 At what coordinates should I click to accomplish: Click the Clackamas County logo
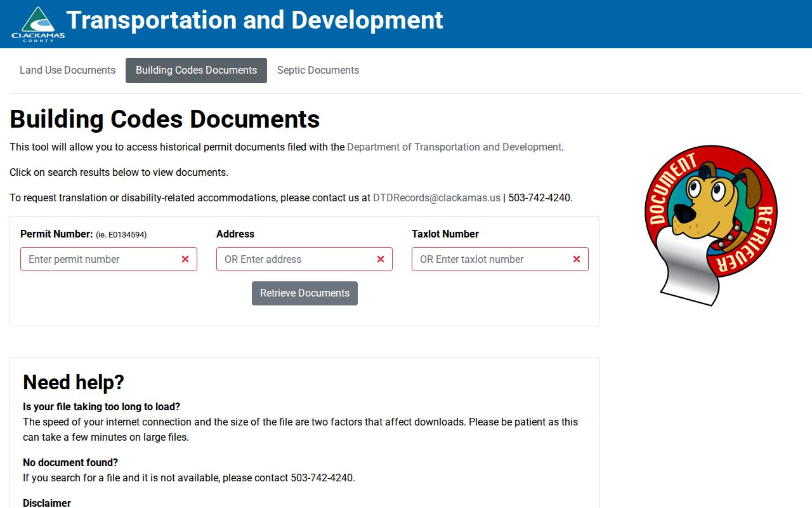pyautogui.click(x=38, y=24)
